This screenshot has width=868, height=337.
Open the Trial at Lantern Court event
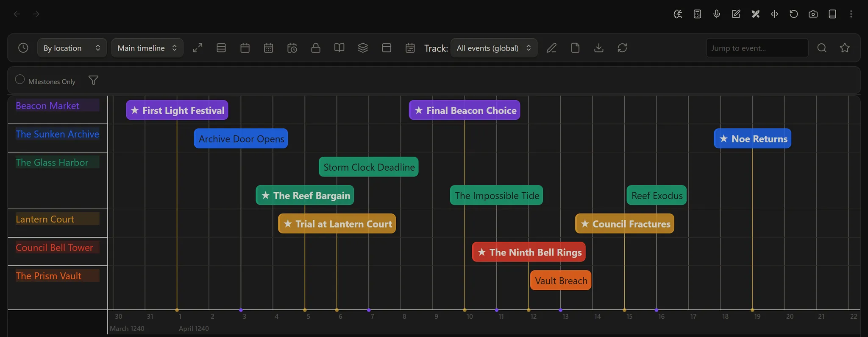(337, 224)
